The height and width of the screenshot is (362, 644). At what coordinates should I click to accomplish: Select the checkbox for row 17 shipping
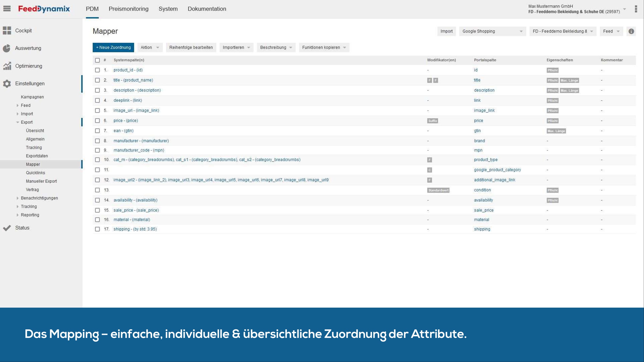[97, 229]
